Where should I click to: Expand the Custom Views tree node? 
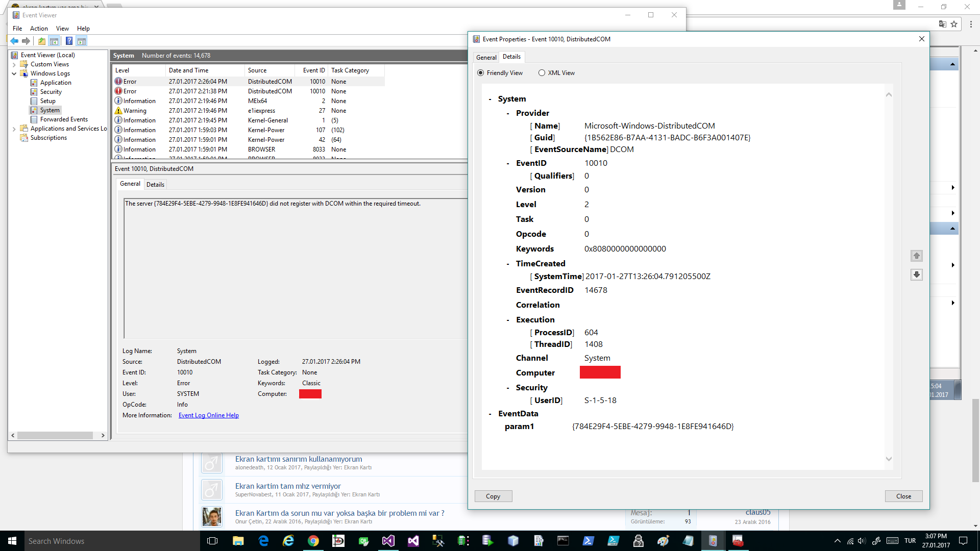point(14,65)
